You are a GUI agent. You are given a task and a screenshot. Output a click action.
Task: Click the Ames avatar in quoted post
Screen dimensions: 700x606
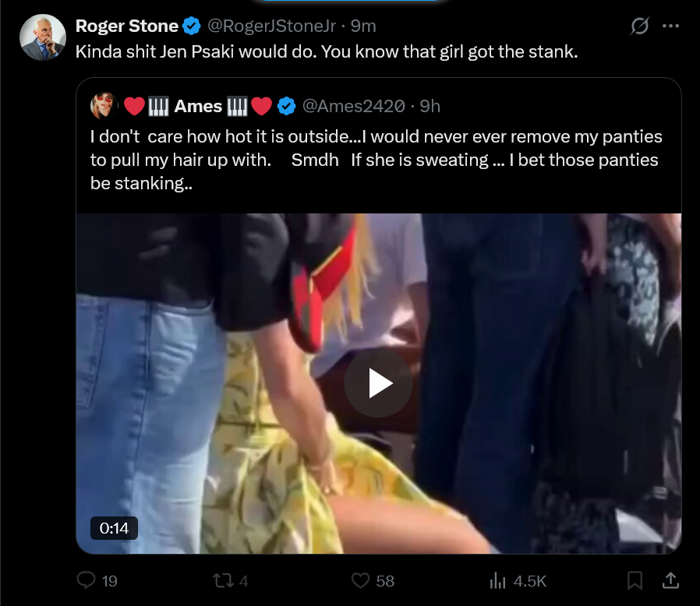pyautogui.click(x=104, y=106)
